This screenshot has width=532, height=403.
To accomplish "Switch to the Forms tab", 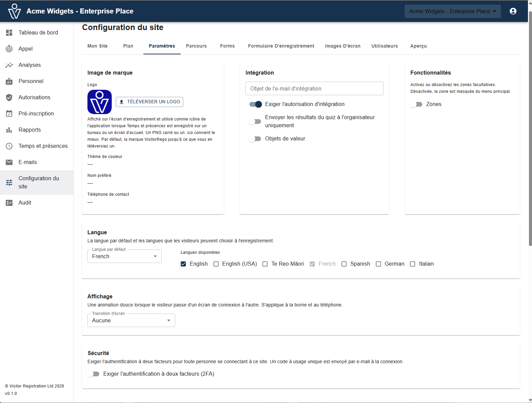I will [x=228, y=46].
